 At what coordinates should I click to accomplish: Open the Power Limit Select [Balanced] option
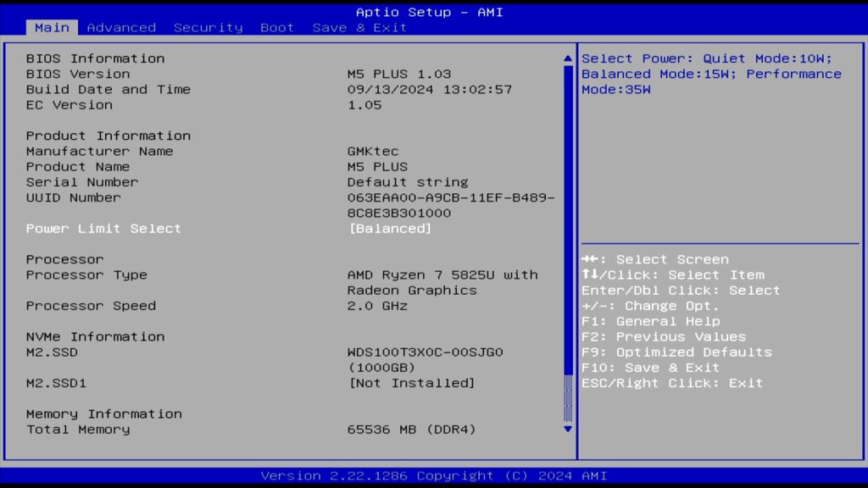[390, 229]
